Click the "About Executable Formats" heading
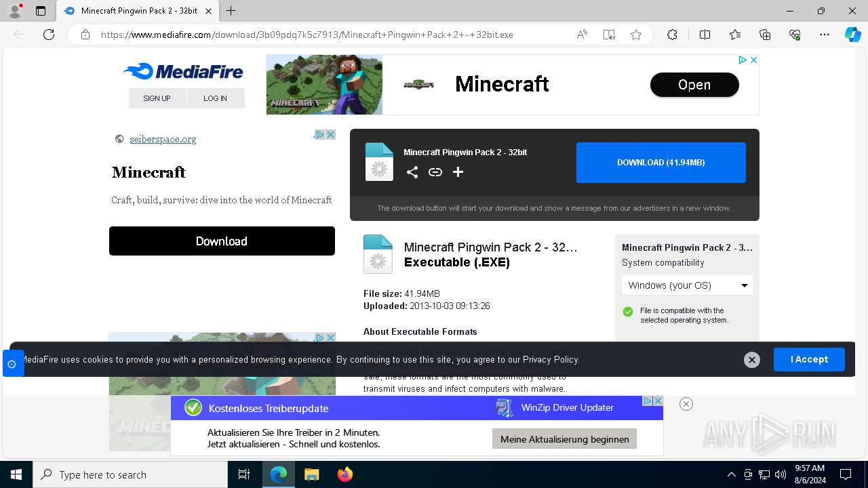Screen dimensions: 868x488 [420, 332]
